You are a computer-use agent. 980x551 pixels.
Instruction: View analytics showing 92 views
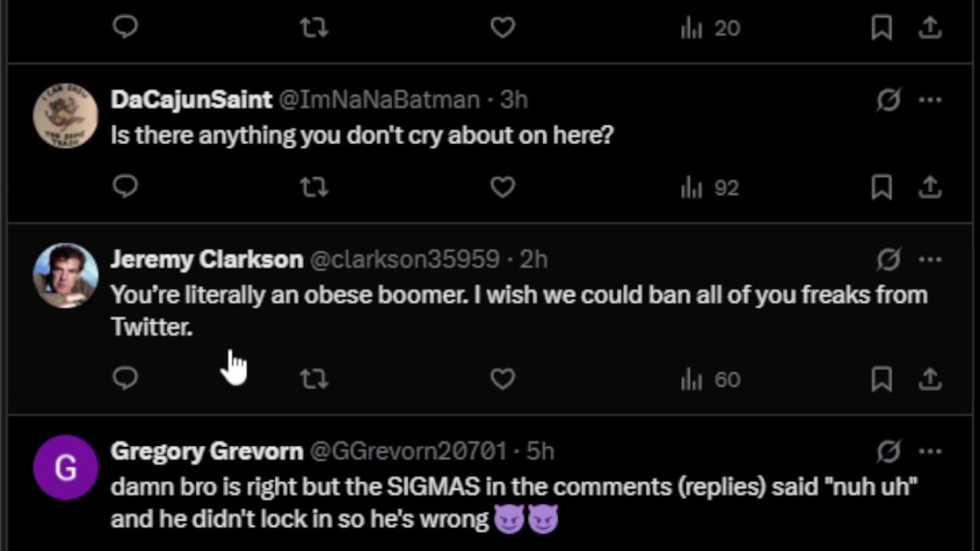pos(710,187)
